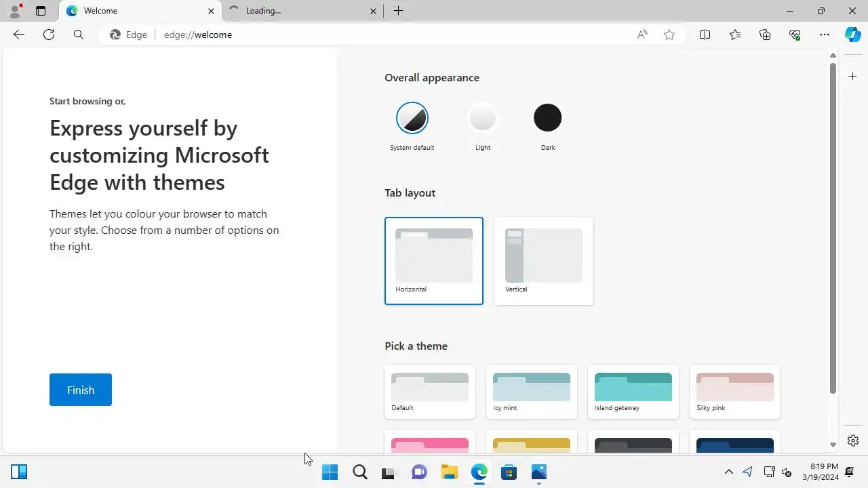This screenshot has width=868, height=488.
Task: Pick the dark grey theme in second row
Action: point(633,441)
